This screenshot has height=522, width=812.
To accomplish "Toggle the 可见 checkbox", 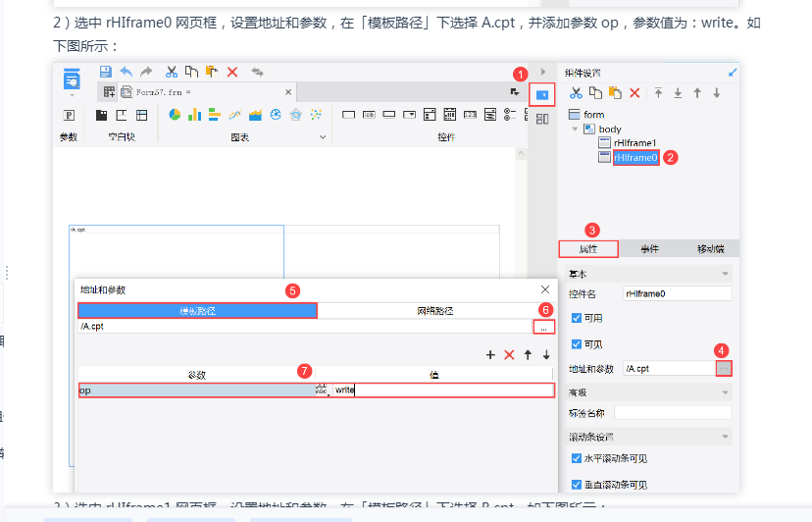I will [x=577, y=343].
